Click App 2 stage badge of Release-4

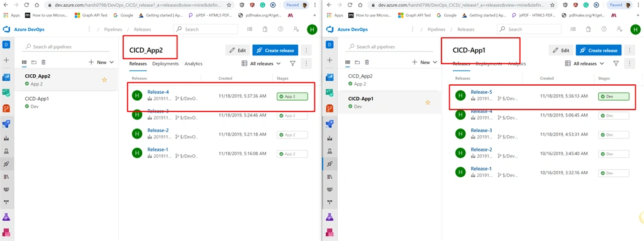(x=292, y=97)
